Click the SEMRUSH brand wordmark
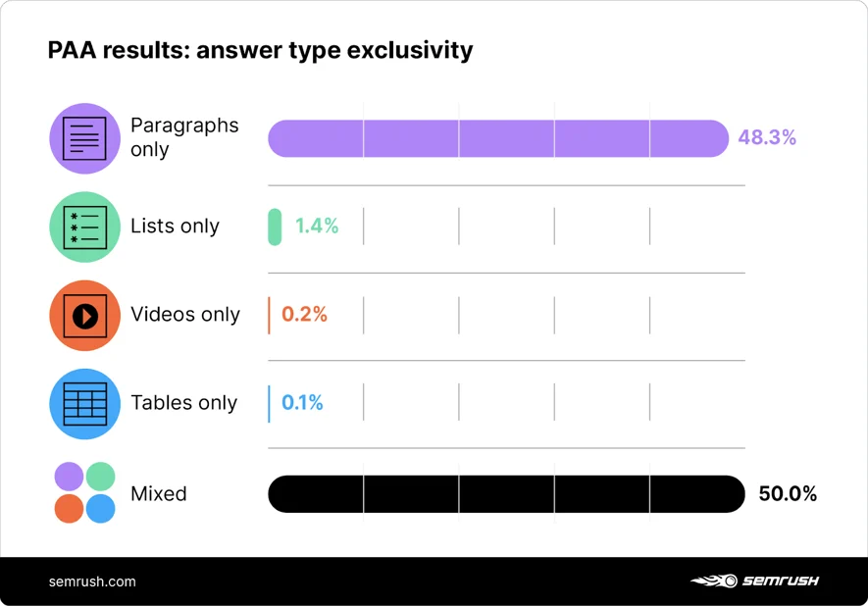Viewport: 868px width, 606px height. point(780,581)
